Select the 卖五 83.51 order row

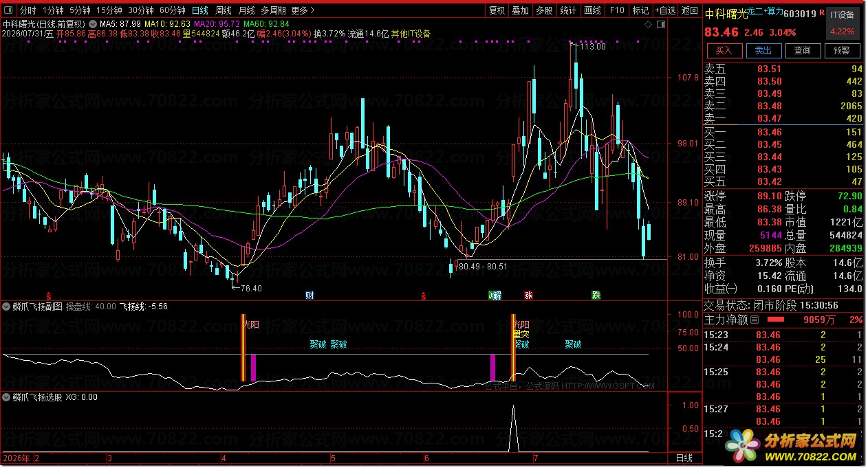783,69
